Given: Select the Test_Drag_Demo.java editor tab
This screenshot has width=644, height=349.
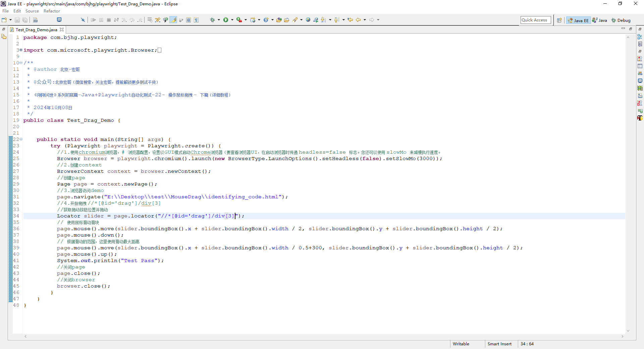Looking at the screenshot, I should [x=36, y=30].
